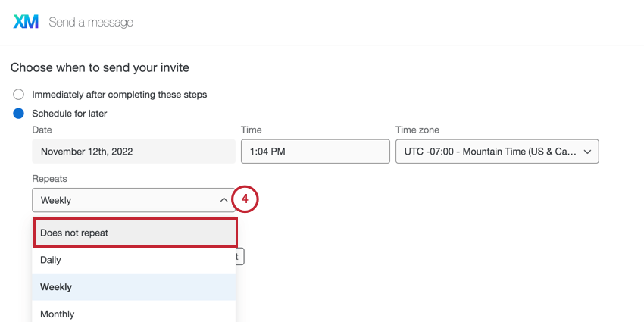Click the red step 4 circle marker
644x322 pixels.
[245, 199]
